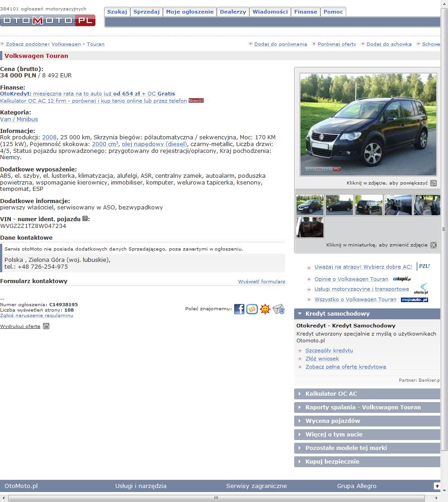Expand Raporty spalania - Volkswagen Touran
The image size is (448, 502).
(367, 407)
